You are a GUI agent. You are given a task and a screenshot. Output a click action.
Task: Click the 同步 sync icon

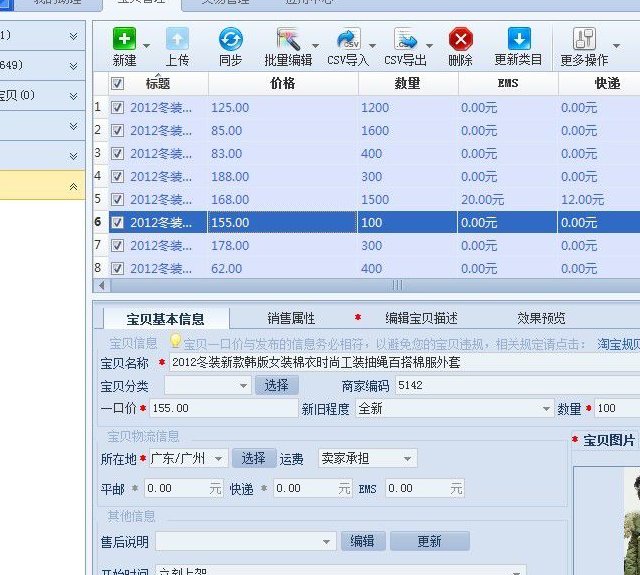231,39
